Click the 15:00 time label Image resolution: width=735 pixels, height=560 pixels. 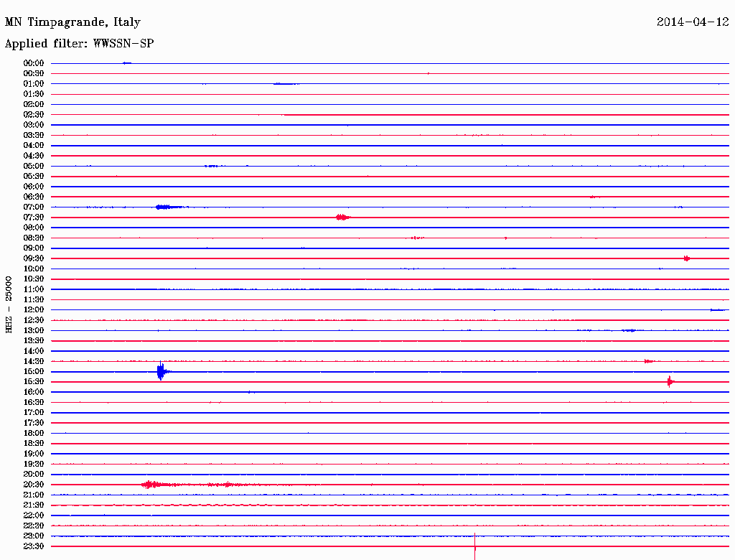pos(34,371)
